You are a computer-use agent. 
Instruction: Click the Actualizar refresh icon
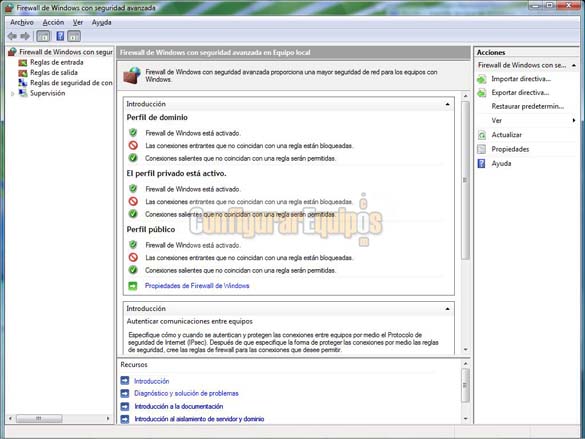[482, 135]
